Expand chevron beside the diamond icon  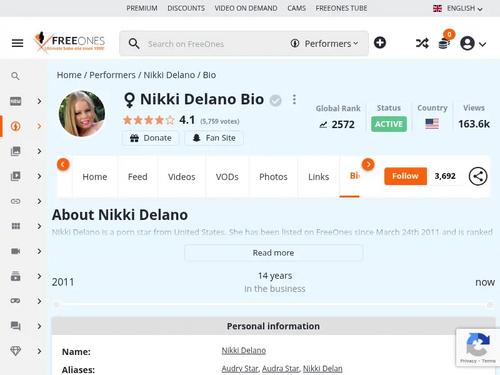(39, 351)
